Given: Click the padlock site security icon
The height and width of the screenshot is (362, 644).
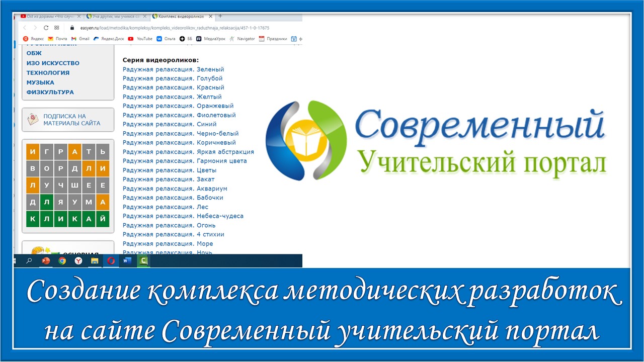Looking at the screenshot, I should (x=72, y=28).
